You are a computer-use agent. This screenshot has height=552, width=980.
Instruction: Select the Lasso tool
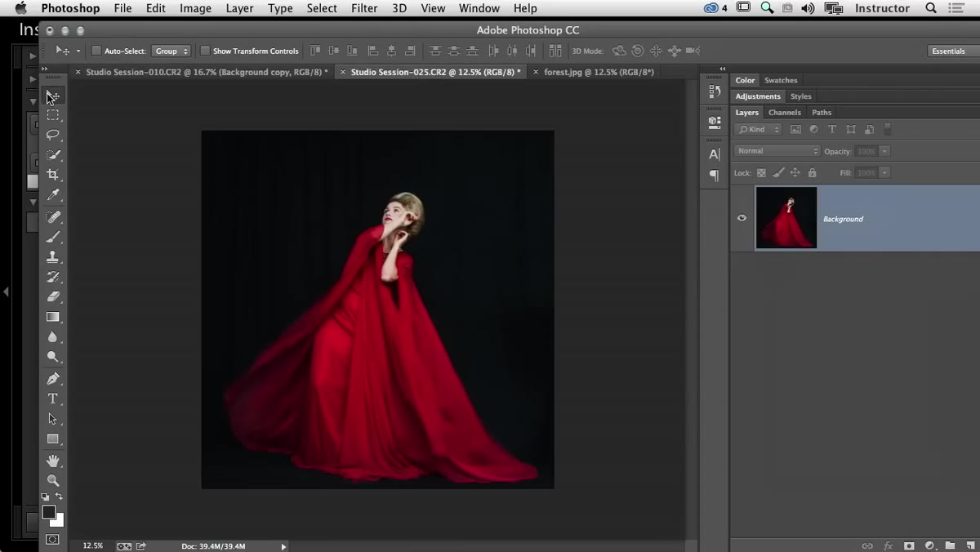coord(53,135)
